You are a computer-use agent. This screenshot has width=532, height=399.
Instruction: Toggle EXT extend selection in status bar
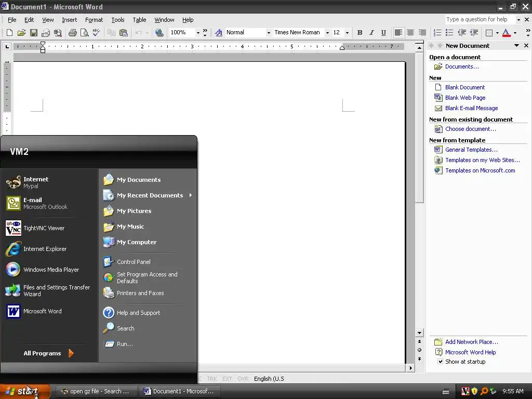[x=227, y=379]
